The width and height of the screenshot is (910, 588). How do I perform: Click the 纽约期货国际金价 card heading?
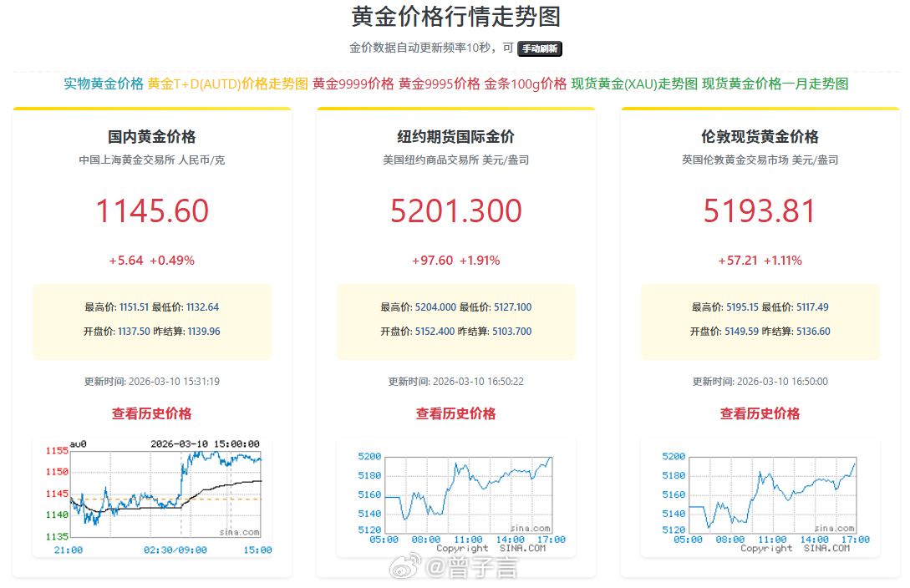point(455,136)
